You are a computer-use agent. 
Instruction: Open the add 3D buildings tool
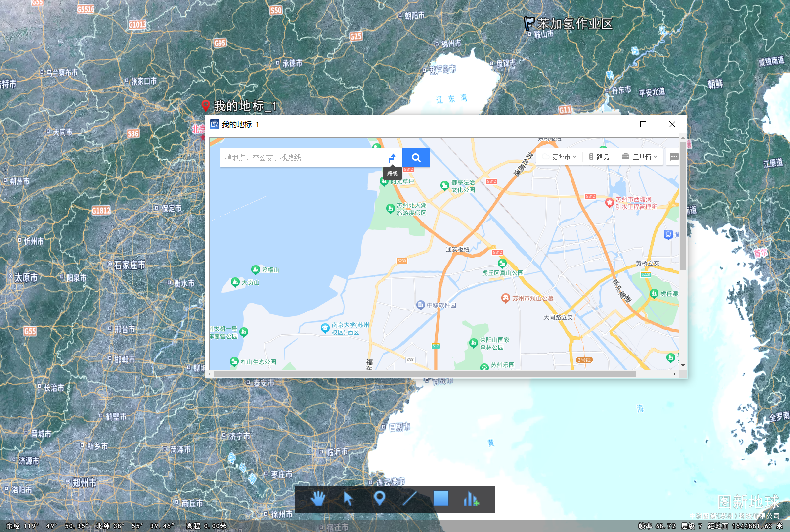(471, 499)
